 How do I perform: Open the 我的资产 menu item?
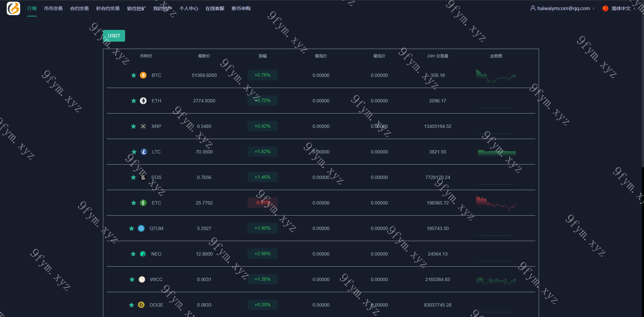163,8
